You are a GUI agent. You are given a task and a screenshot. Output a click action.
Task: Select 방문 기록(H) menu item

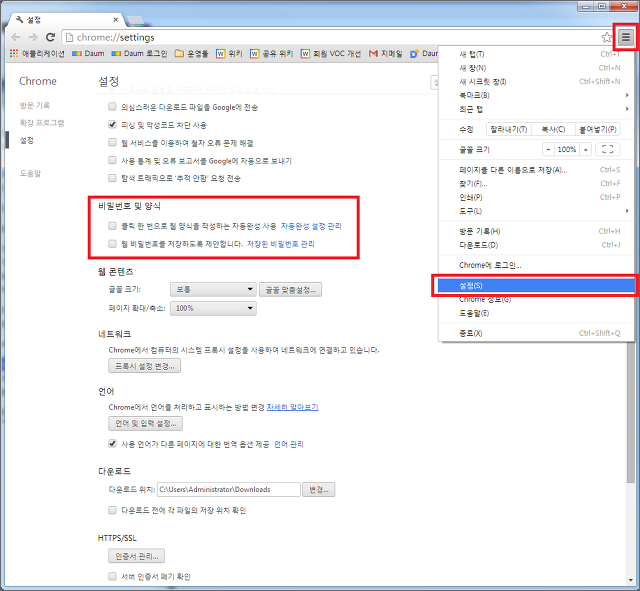536,231
